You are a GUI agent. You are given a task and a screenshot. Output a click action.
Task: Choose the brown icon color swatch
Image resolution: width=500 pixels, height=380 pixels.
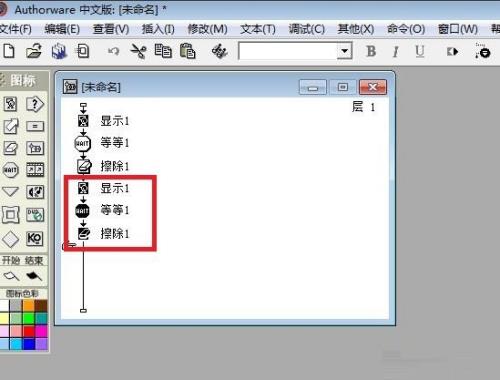tap(41, 305)
